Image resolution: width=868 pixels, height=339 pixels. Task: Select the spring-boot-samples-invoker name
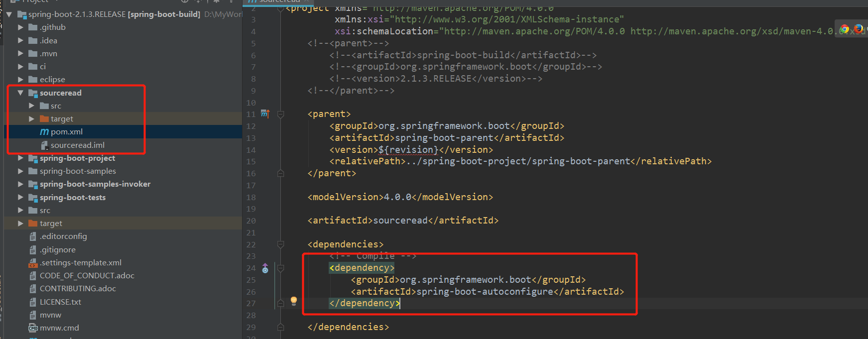click(x=95, y=184)
